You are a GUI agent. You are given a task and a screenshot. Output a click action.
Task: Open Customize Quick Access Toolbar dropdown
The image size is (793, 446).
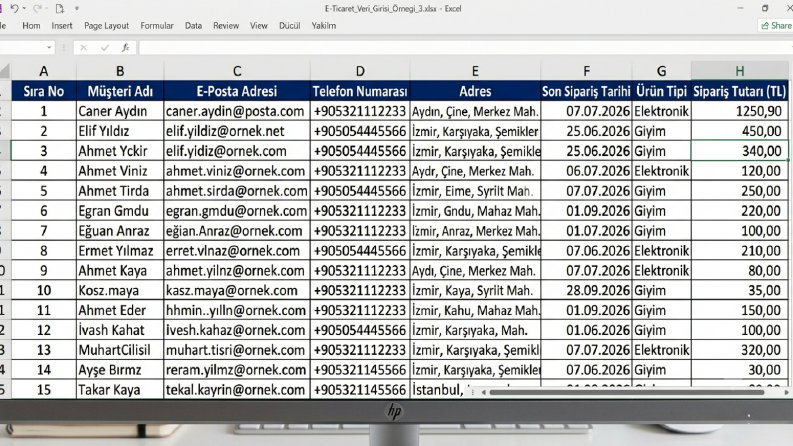pos(77,9)
